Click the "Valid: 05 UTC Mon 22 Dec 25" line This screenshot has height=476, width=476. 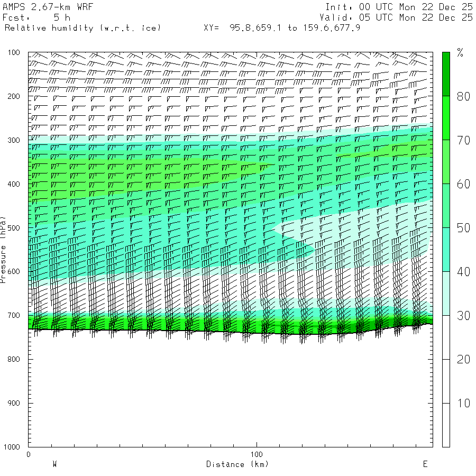[x=396, y=17]
